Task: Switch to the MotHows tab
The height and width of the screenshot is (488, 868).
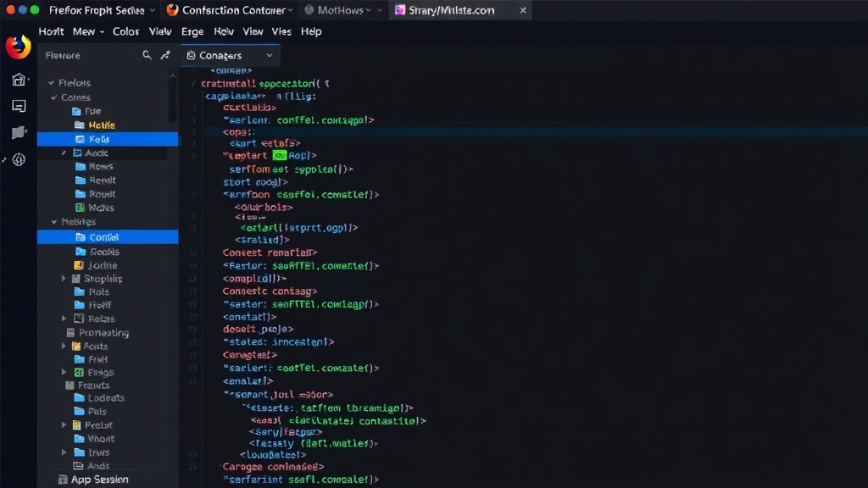Action: point(343,10)
